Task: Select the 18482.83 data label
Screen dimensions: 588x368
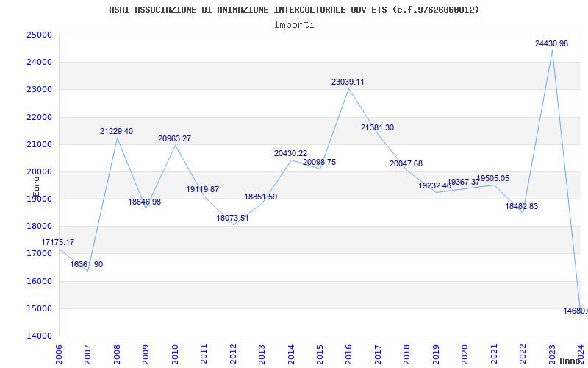Action: point(522,206)
